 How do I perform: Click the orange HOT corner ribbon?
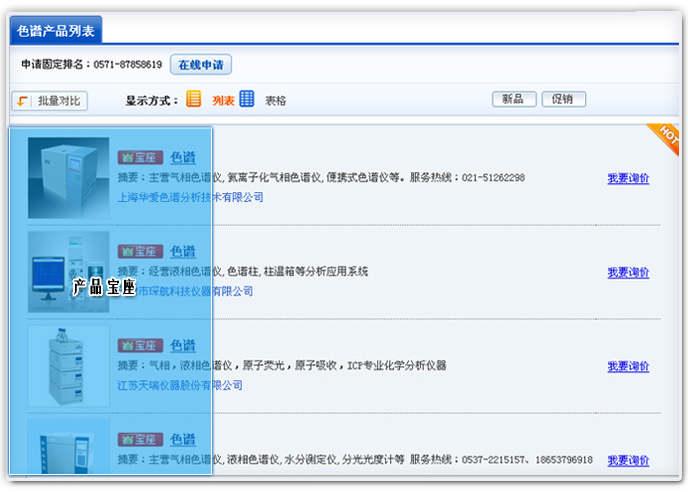point(665,137)
